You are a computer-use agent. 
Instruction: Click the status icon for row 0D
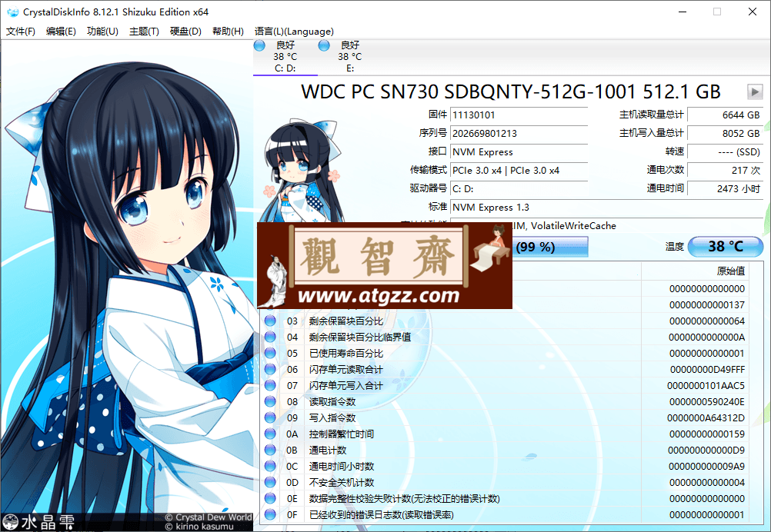click(x=270, y=482)
